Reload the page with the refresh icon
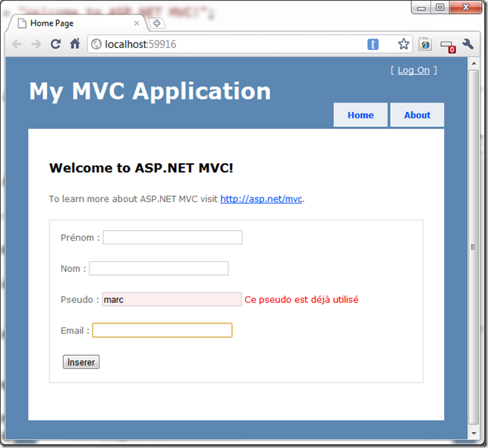The width and height of the screenshot is (488, 448). [55, 44]
